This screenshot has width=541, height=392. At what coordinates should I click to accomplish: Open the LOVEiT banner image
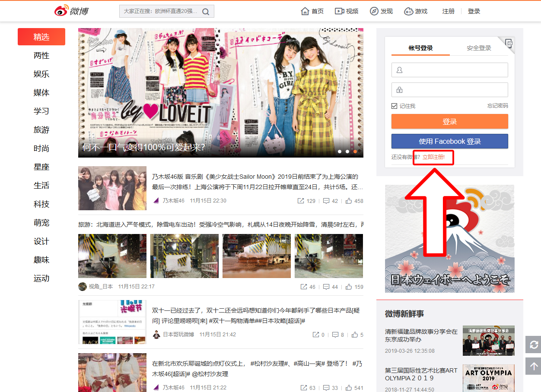(x=221, y=93)
